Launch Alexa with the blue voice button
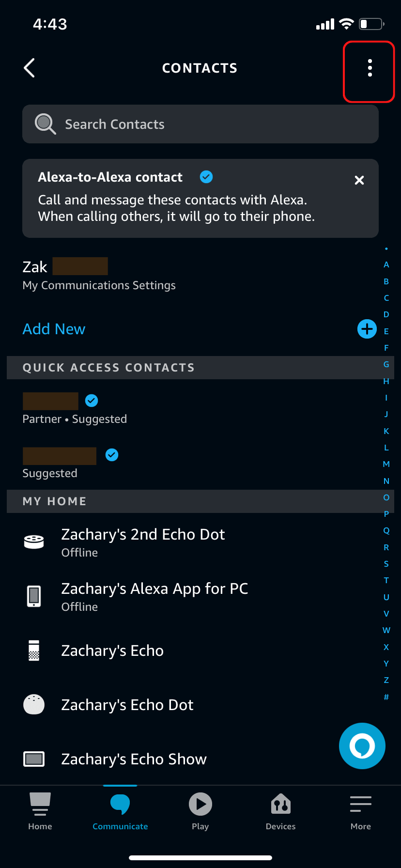The height and width of the screenshot is (868, 401). 362,746
